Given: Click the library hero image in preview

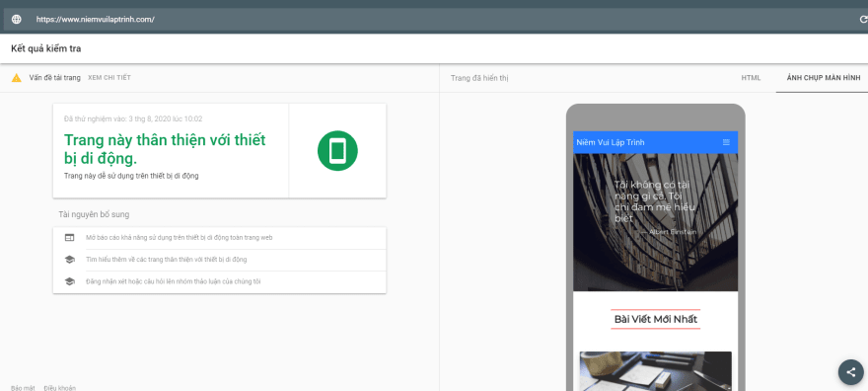Looking at the screenshot, I should 655,222.
